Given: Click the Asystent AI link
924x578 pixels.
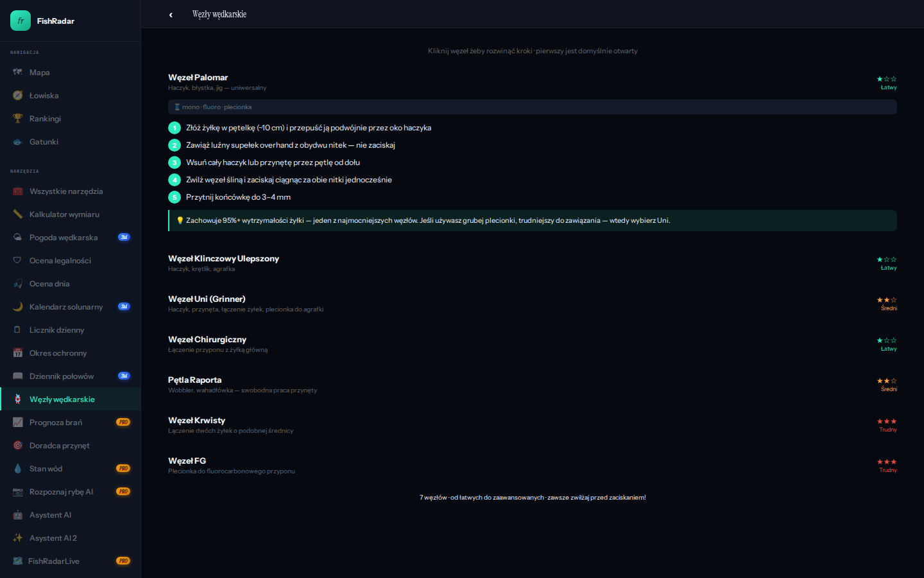Looking at the screenshot, I should pos(50,515).
